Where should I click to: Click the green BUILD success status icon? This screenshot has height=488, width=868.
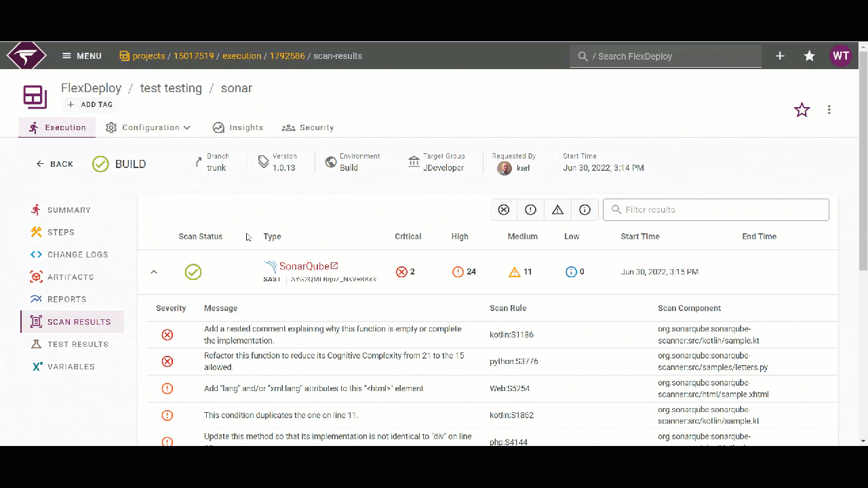pyautogui.click(x=100, y=164)
